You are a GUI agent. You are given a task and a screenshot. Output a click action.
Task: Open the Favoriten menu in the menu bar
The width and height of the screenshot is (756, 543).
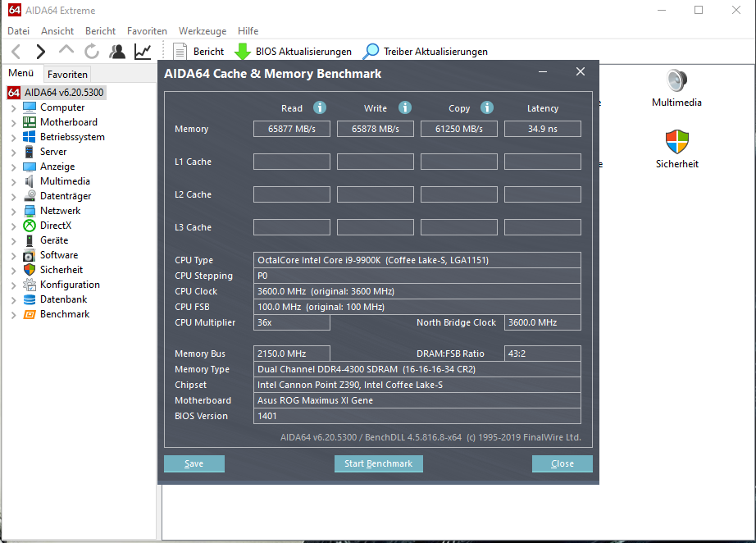coord(147,31)
